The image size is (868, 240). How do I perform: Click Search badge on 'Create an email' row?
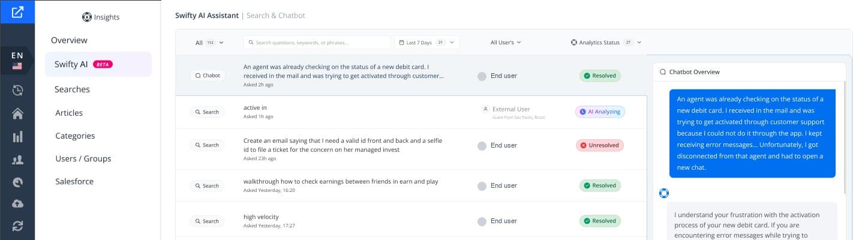point(208,145)
